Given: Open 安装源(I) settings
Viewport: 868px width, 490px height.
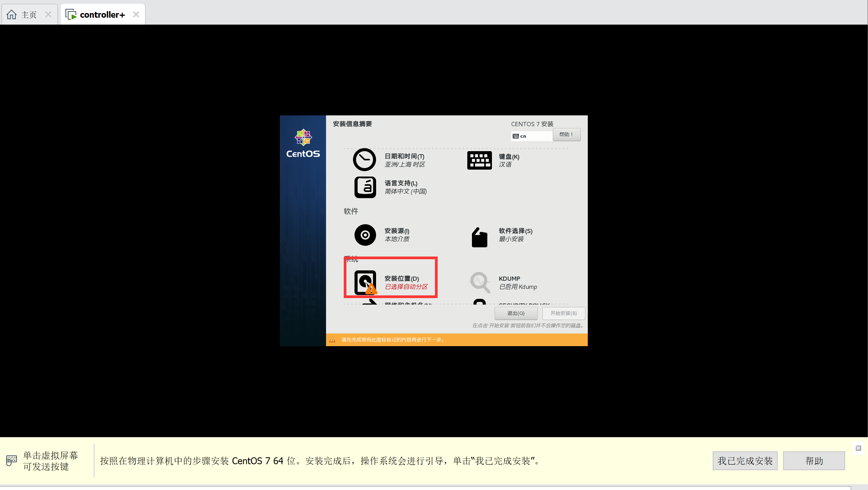Looking at the screenshot, I should click(397, 231).
